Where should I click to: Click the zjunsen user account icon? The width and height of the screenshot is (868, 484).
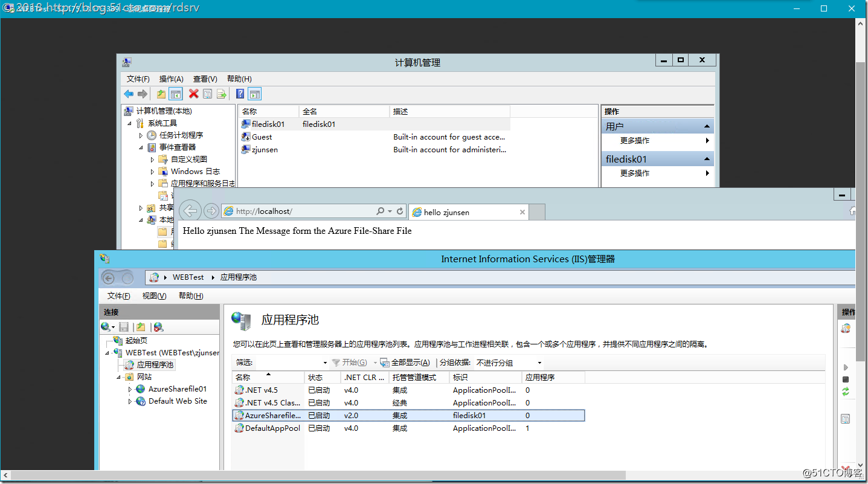pyautogui.click(x=246, y=149)
